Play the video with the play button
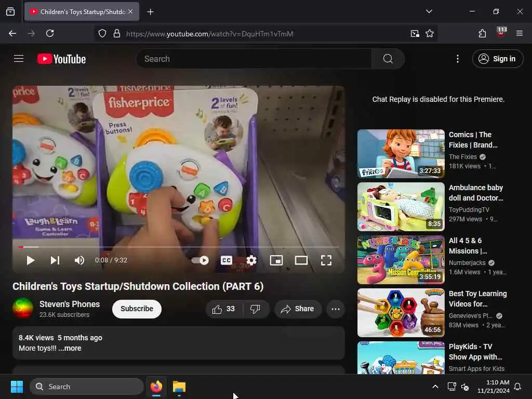Viewport: 532px width, 399px height. [x=31, y=260]
